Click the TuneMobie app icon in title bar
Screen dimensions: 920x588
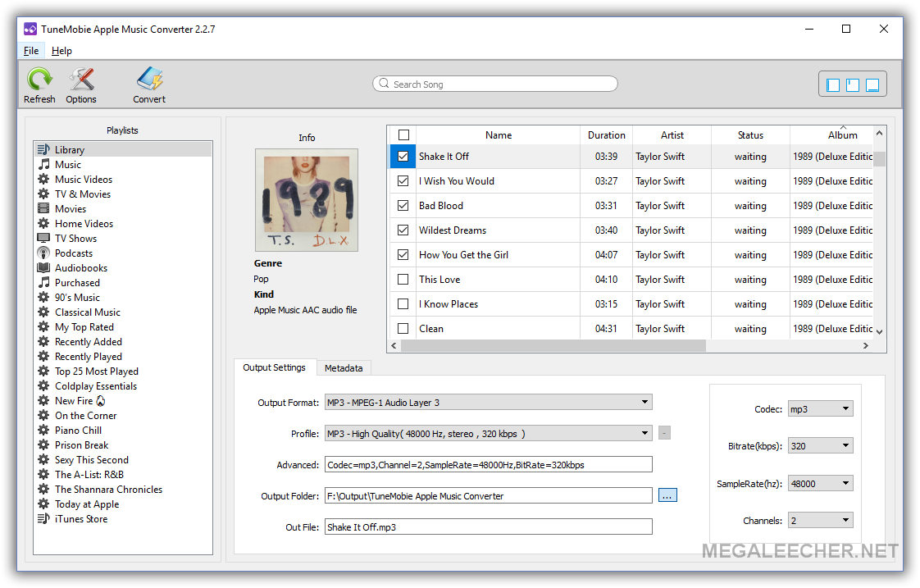(30, 29)
